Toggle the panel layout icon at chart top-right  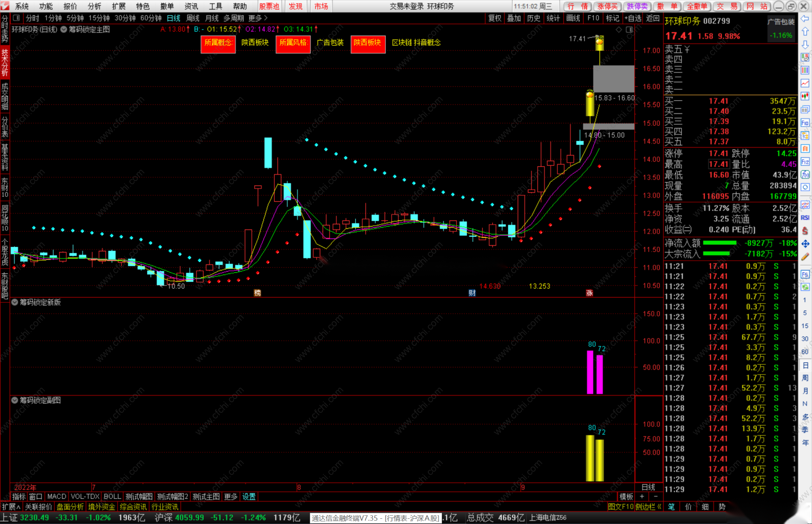629,30
